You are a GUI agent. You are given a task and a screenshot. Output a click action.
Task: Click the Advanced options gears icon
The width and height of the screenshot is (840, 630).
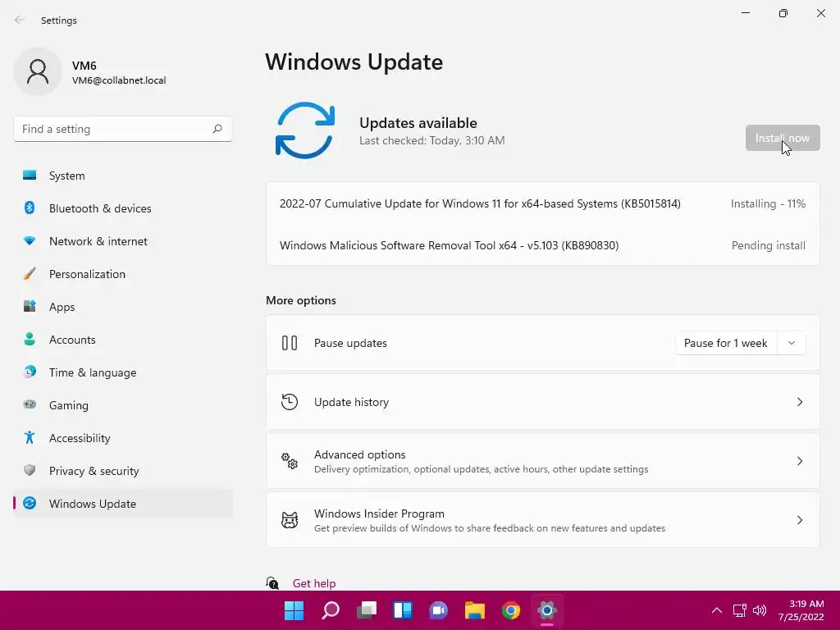290,461
